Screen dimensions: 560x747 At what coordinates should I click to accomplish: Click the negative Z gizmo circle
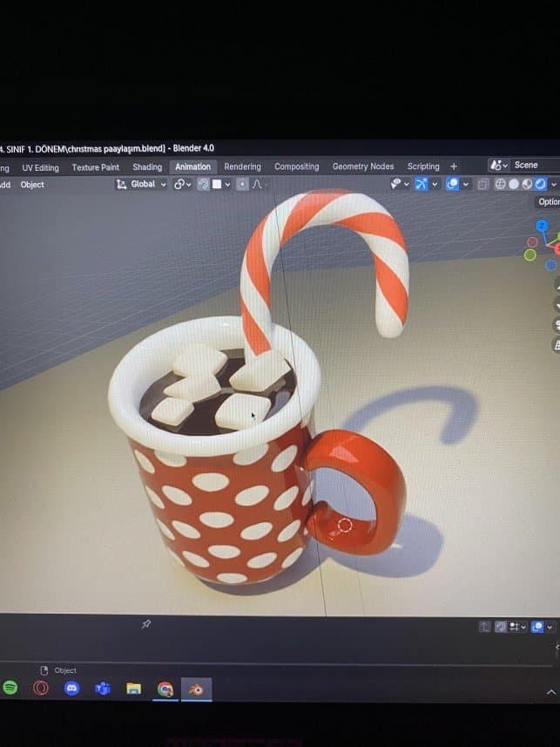coord(550,265)
